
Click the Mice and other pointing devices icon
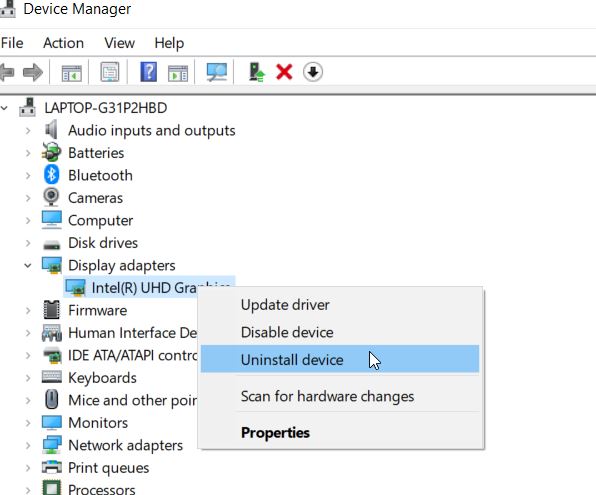pos(52,399)
